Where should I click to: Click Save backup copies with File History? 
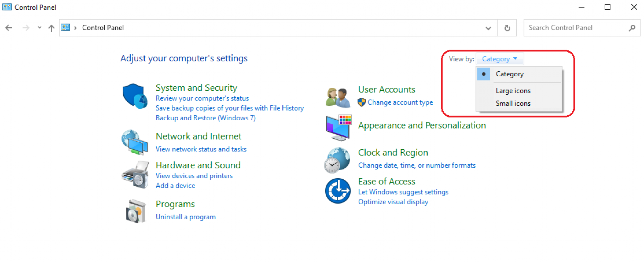(x=230, y=108)
